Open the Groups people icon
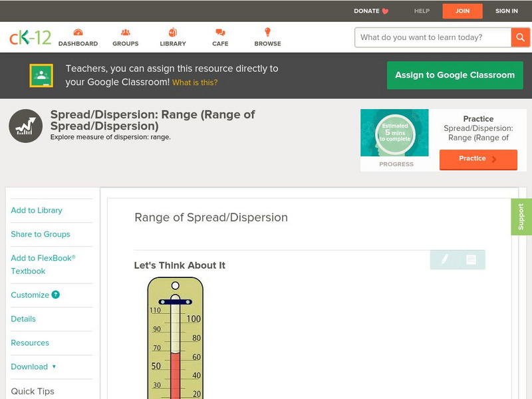Viewport: 532px width, 399px height. (126, 32)
